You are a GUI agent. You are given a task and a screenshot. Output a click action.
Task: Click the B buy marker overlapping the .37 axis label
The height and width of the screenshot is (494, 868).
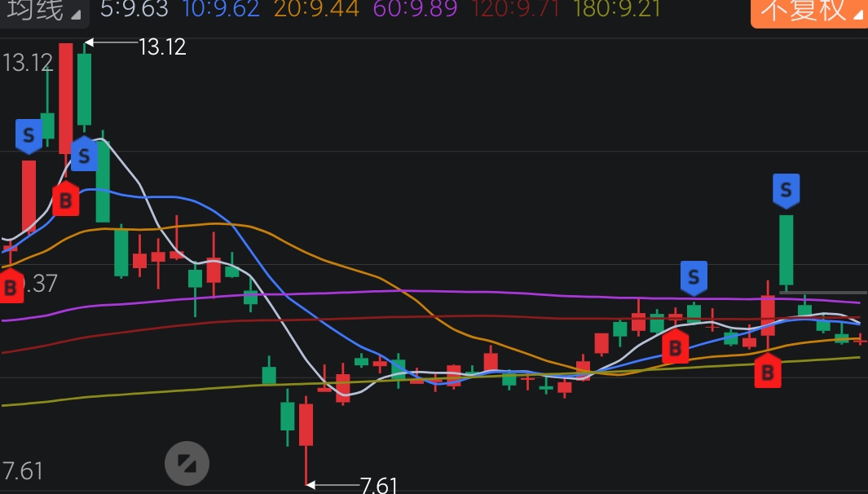[x=11, y=286]
